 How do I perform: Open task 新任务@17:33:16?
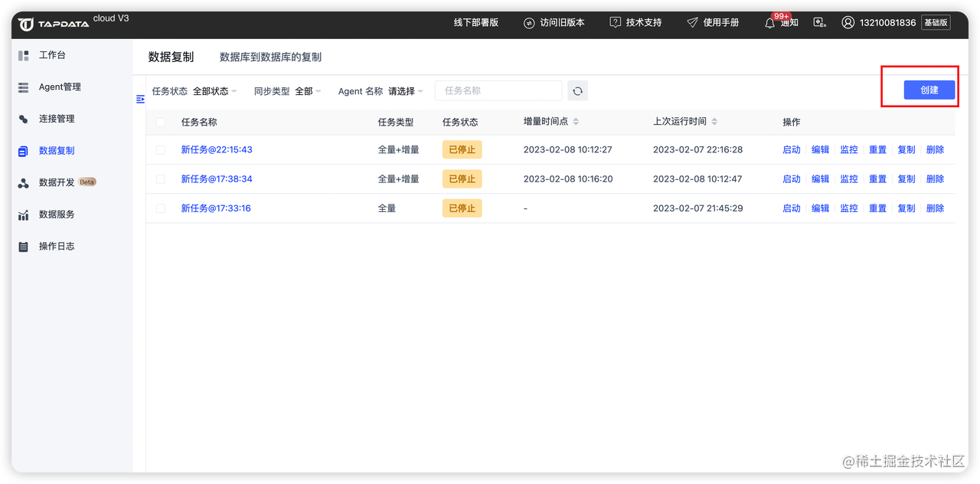click(216, 208)
